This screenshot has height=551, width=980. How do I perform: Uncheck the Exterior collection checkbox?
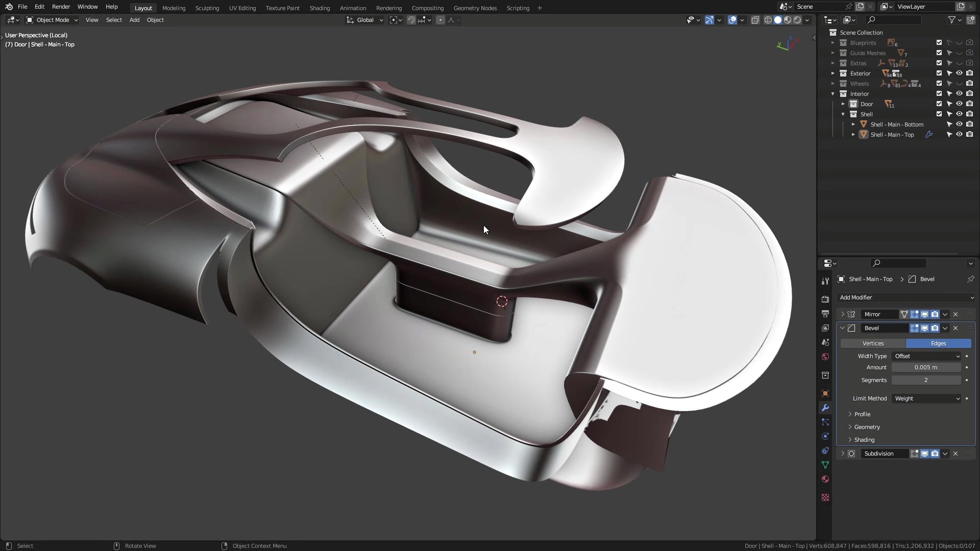(939, 73)
